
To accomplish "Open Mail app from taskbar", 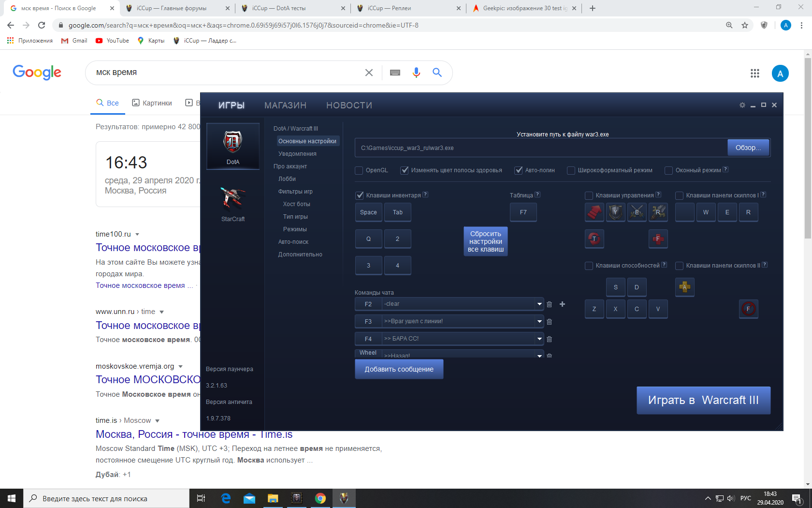I will pyautogui.click(x=249, y=498).
